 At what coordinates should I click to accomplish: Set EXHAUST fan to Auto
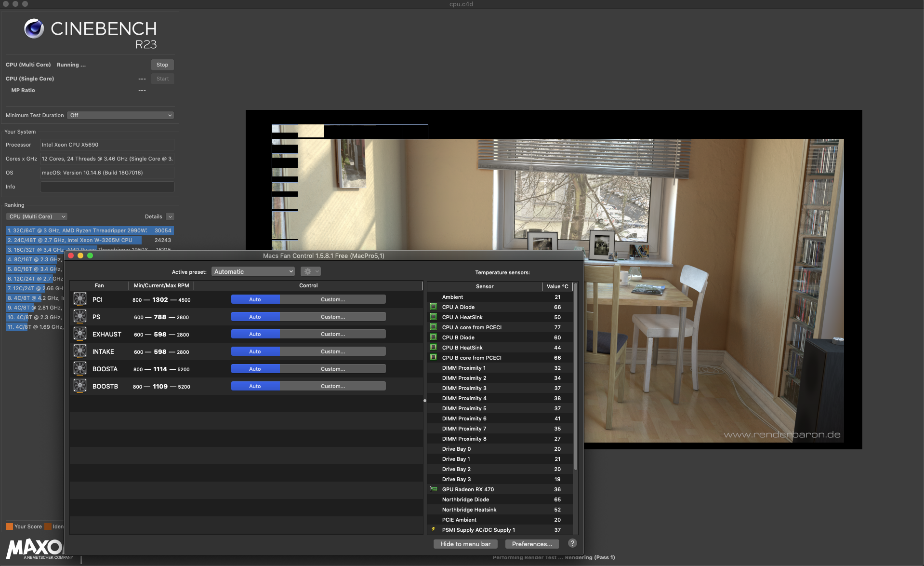[255, 334]
